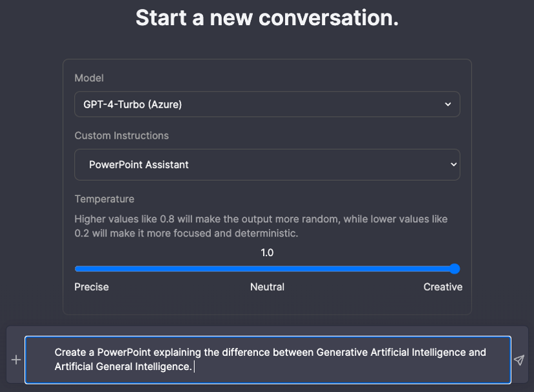
Task: Open the GPT-4-Turbo (Azure) model dropdown
Action: 267,104
